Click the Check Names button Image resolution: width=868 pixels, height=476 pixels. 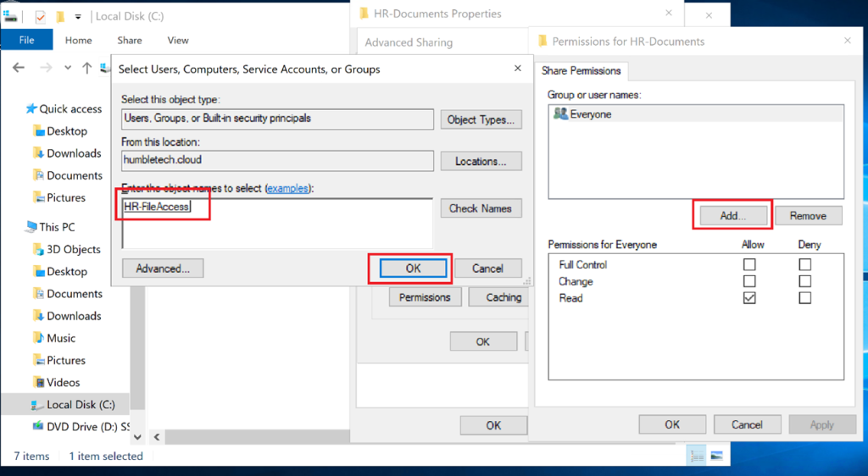point(481,208)
